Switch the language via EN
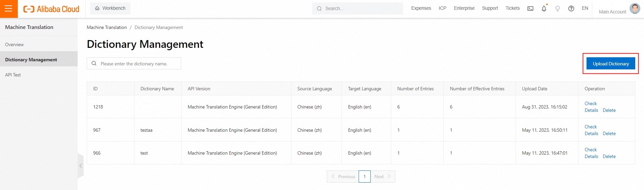 coord(585,8)
